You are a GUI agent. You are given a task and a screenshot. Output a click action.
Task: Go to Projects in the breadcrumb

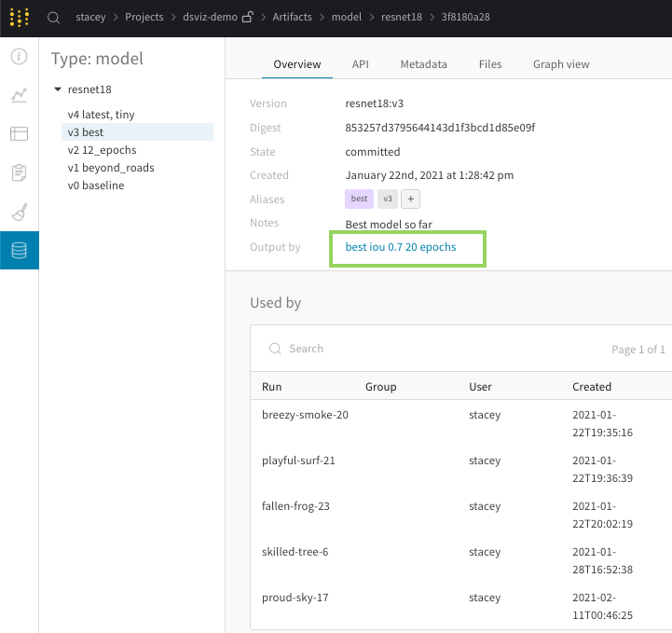pyautogui.click(x=144, y=17)
